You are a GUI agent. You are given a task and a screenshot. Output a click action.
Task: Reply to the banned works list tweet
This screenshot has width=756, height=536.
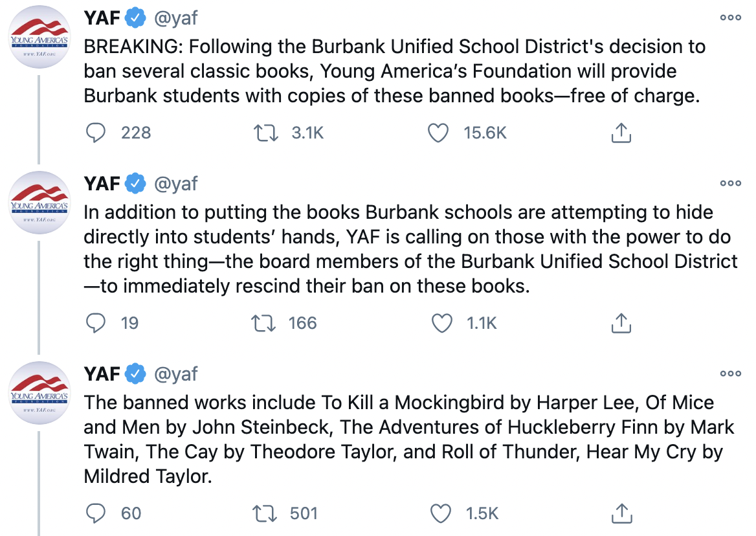pos(95,513)
